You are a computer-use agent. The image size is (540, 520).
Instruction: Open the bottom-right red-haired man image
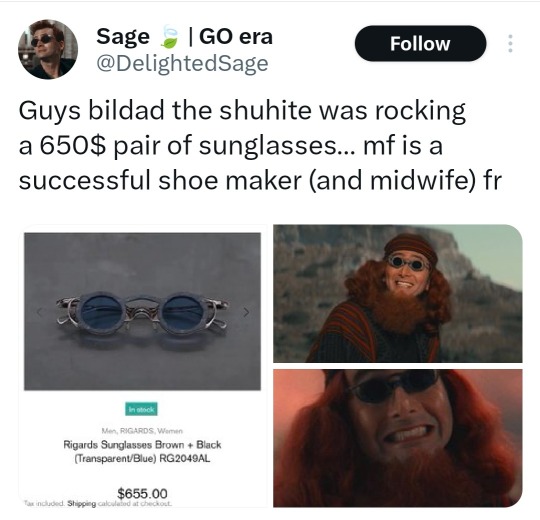click(x=398, y=438)
